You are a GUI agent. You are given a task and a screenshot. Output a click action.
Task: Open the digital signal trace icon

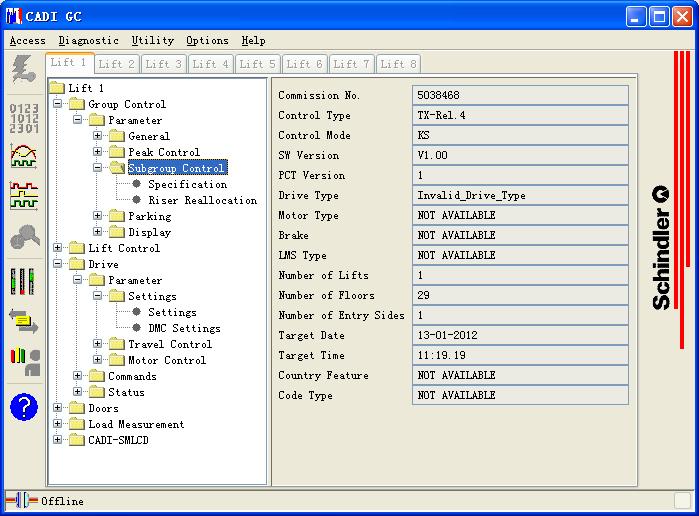pyautogui.click(x=24, y=195)
